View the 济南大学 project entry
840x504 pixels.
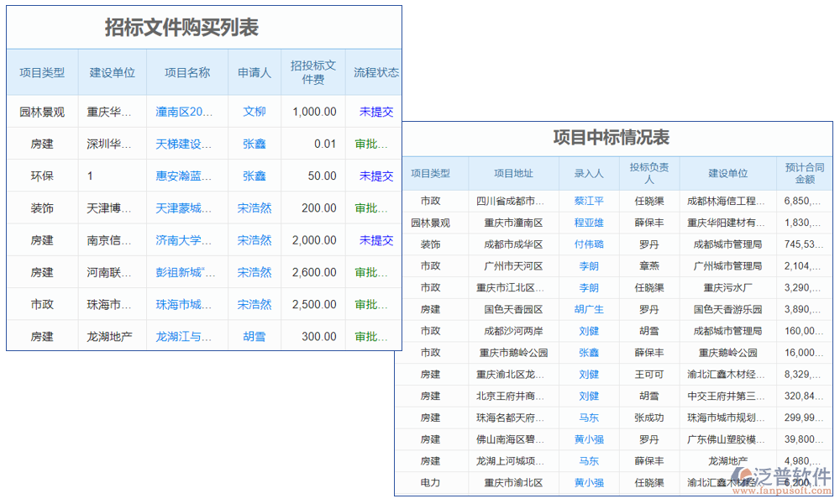coord(186,240)
